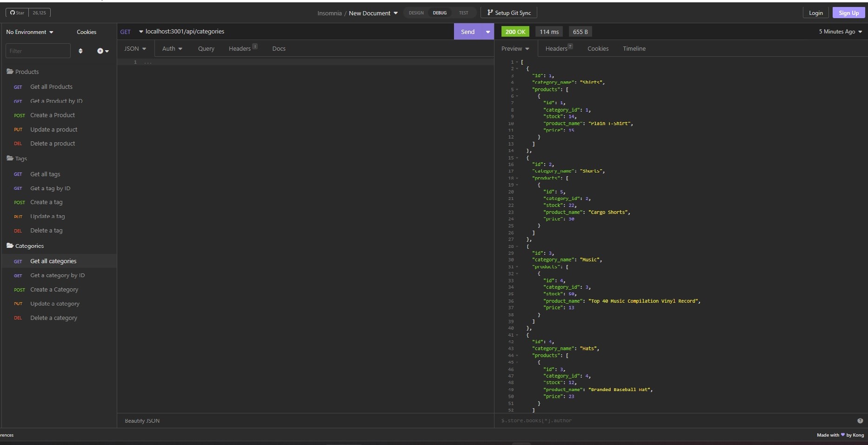Beautify the JSON request body
Viewport: 868px width, 445px height.
[x=141, y=421]
